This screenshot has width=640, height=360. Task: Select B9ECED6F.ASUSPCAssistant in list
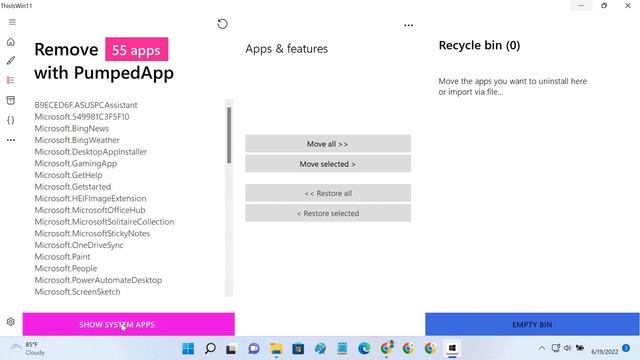coord(86,105)
